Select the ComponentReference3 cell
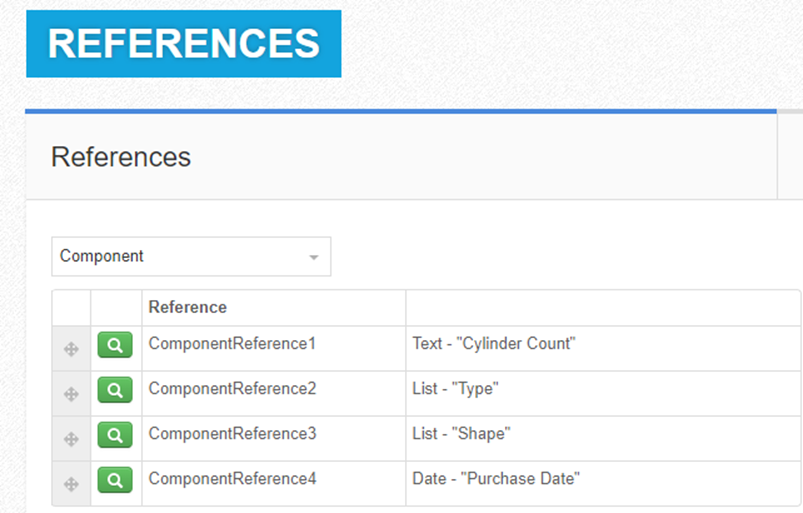Image resolution: width=803 pixels, height=513 pixels. (273, 439)
